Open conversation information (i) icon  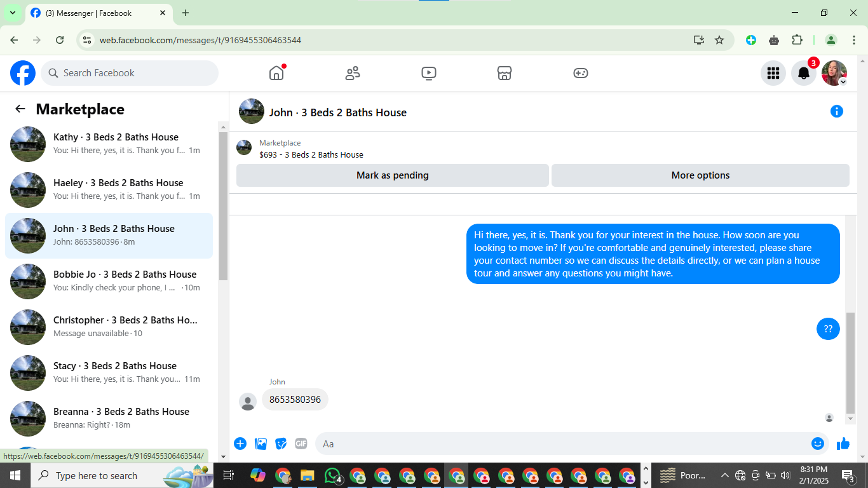(x=837, y=111)
